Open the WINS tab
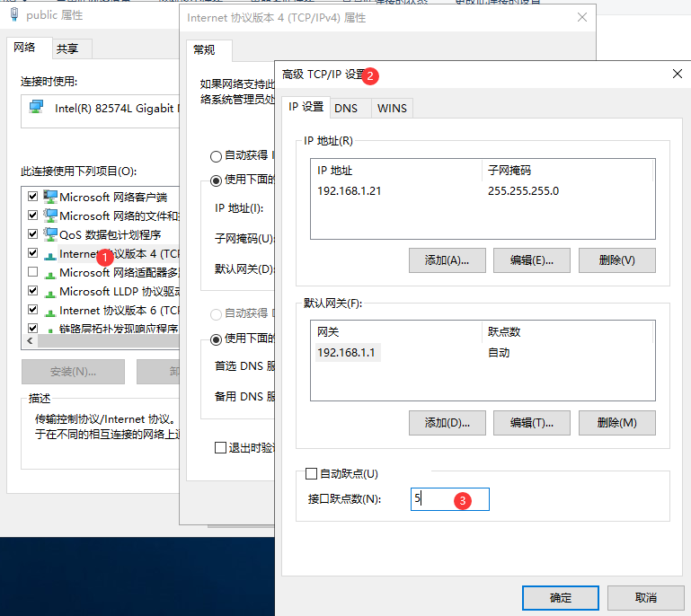The width and height of the screenshot is (691, 616). [392, 108]
